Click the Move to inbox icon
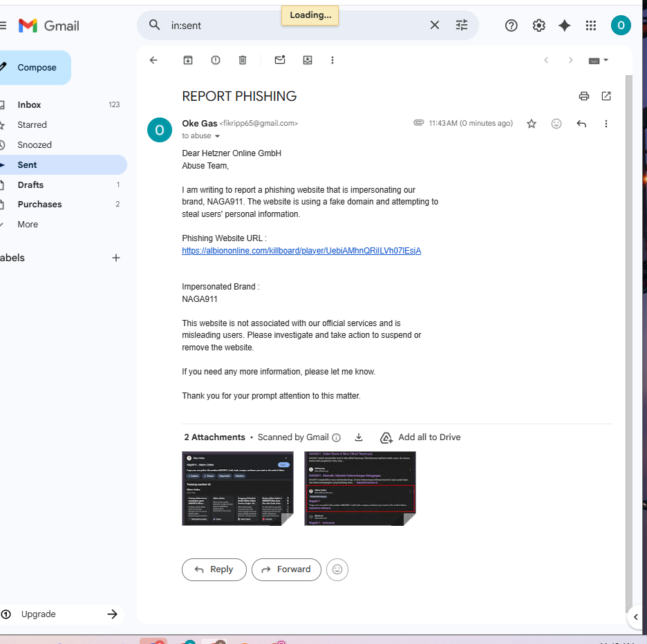Screen dimensions: 647x644 [x=308, y=60]
